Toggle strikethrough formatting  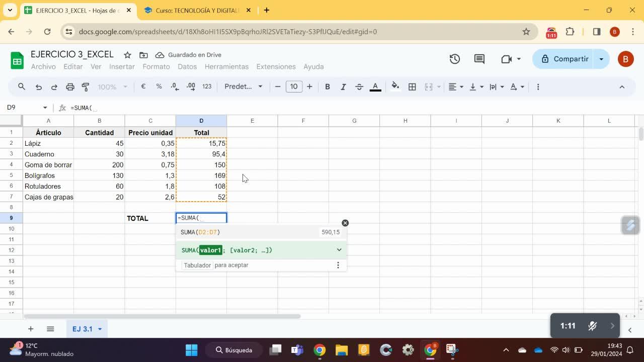(359, 86)
